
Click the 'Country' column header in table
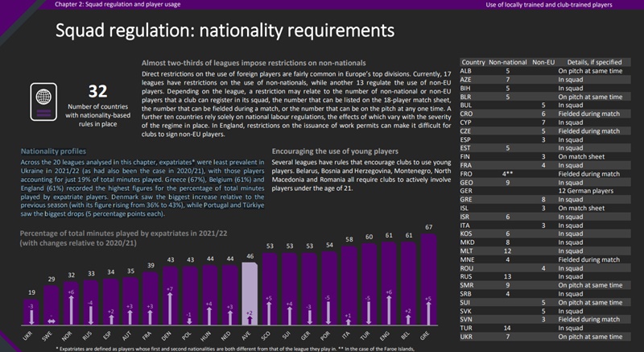475,61
